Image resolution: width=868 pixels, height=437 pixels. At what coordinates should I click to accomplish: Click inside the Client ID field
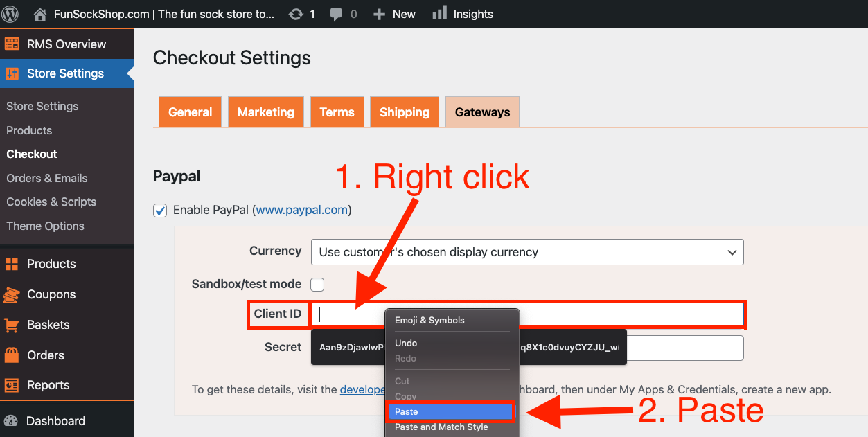528,314
